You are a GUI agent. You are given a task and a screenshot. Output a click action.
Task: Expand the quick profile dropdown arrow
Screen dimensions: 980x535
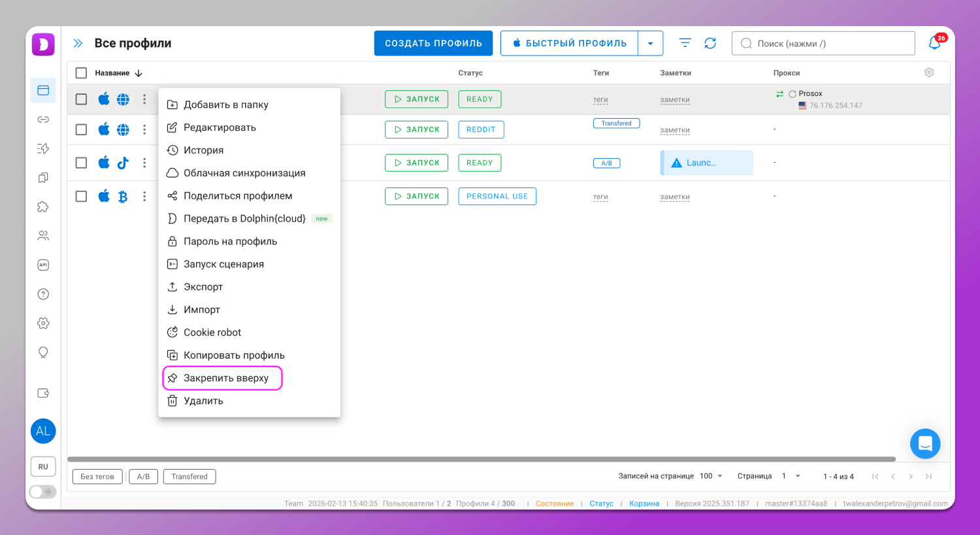click(x=650, y=44)
